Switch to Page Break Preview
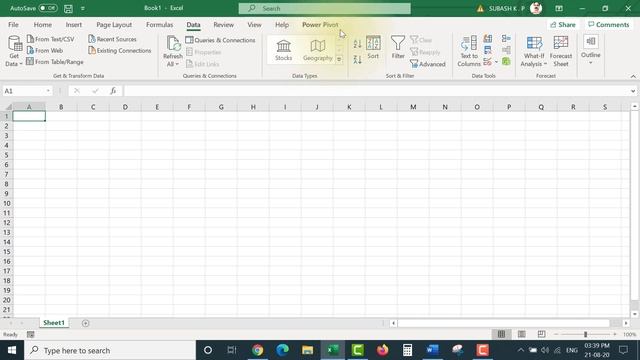The width and height of the screenshot is (640, 360). [541, 334]
